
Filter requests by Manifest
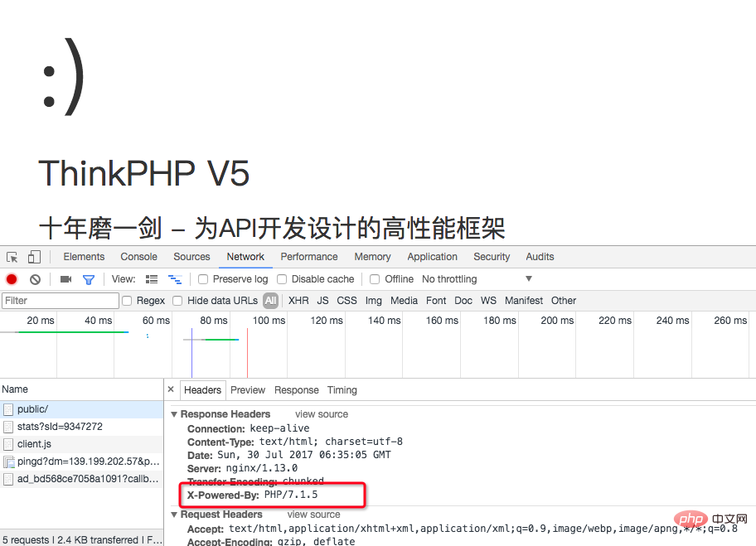click(x=524, y=301)
